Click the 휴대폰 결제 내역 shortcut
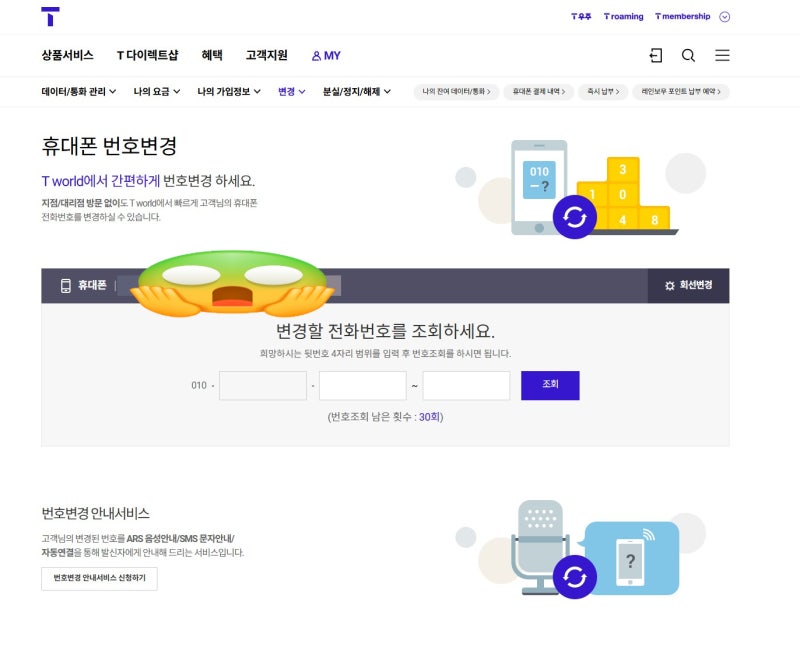Image resolution: width=800 pixels, height=664 pixels. point(539,92)
